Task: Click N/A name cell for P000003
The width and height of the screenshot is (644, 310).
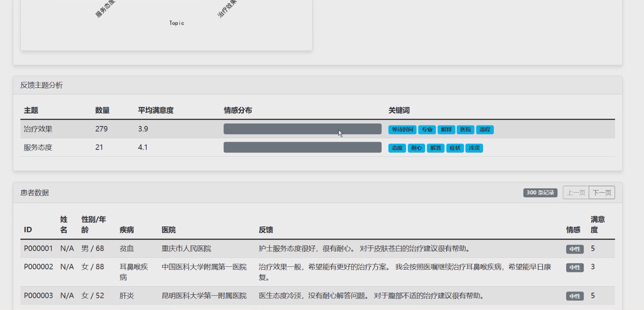Action: (x=67, y=296)
